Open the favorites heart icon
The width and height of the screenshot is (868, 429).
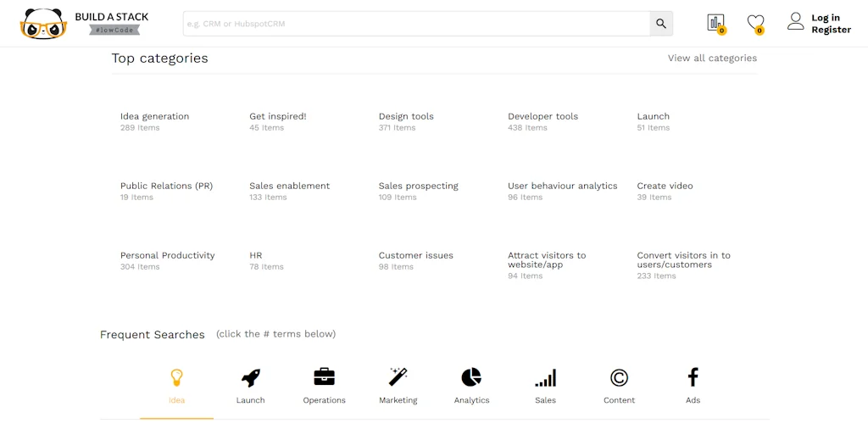755,24
